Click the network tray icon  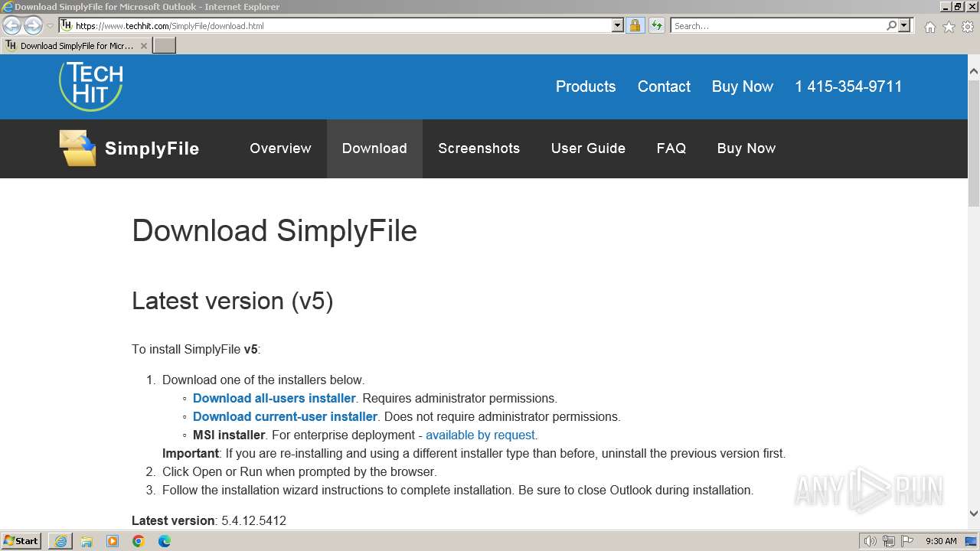[889, 541]
